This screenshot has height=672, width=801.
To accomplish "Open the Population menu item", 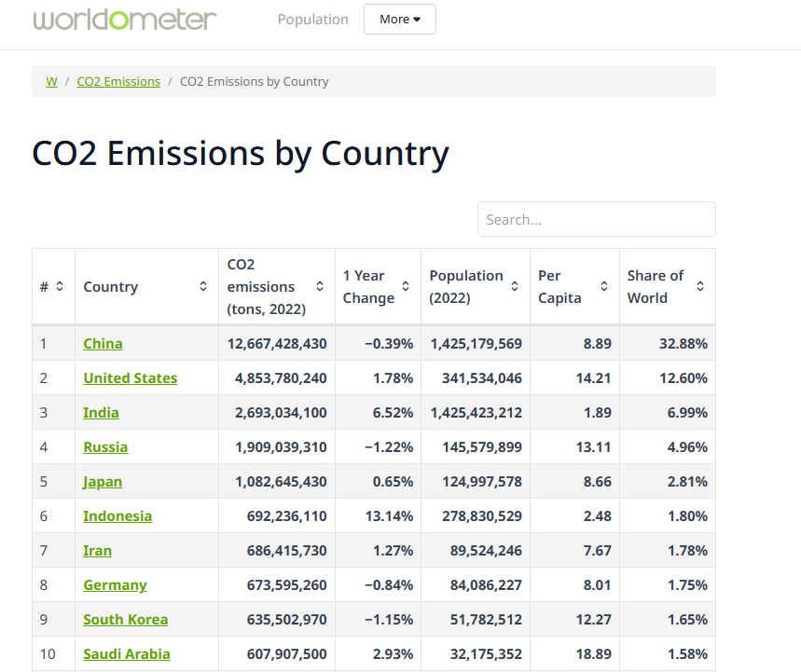I will tap(312, 19).
